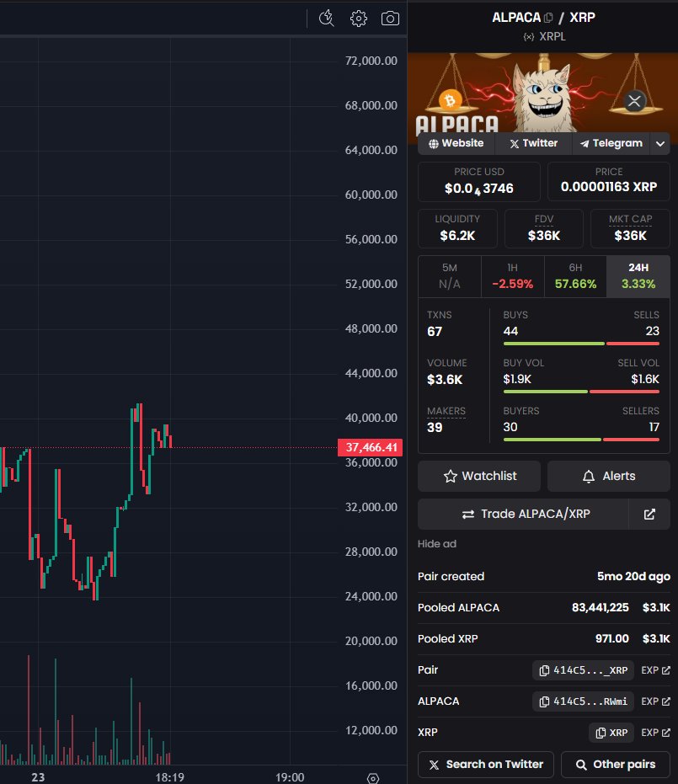Viewport: 678px width, 784px height.
Task: Open ALPACA EXP explorer link
Action: (x=655, y=701)
